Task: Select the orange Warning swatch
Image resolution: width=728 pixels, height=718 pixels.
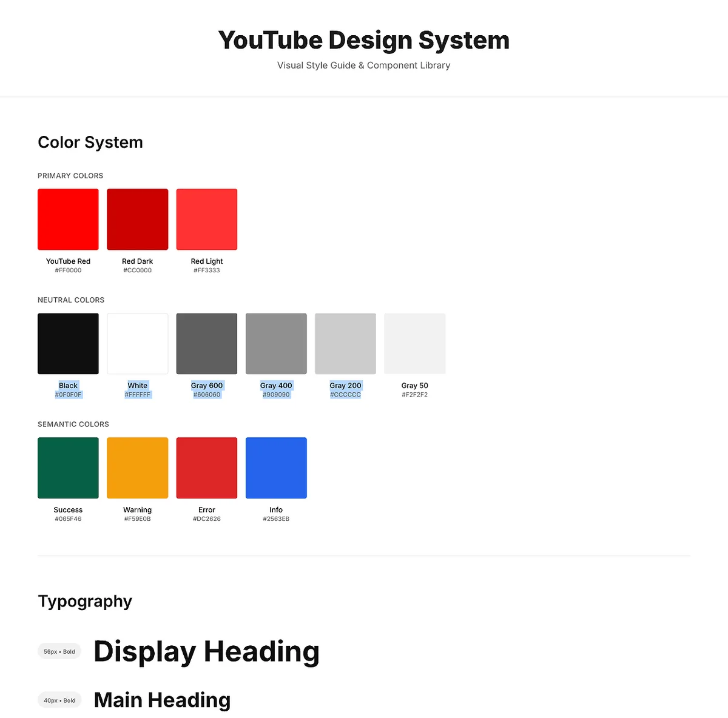Action: (x=138, y=468)
